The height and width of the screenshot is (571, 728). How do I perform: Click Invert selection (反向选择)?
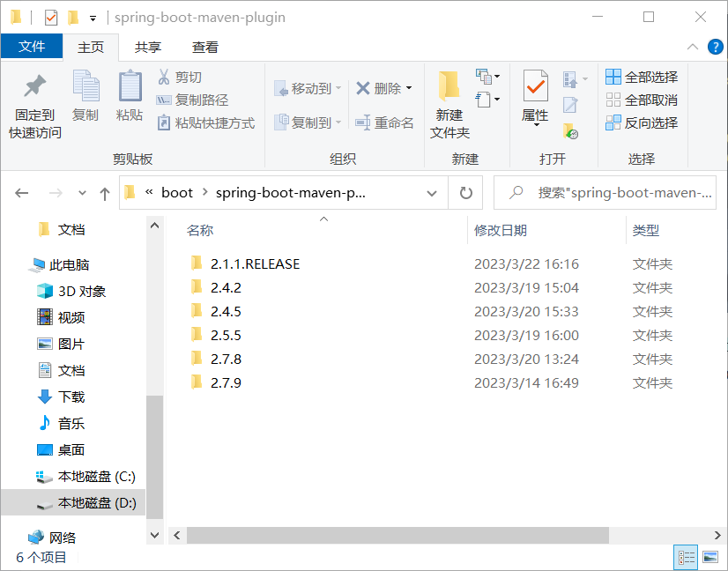tap(642, 123)
